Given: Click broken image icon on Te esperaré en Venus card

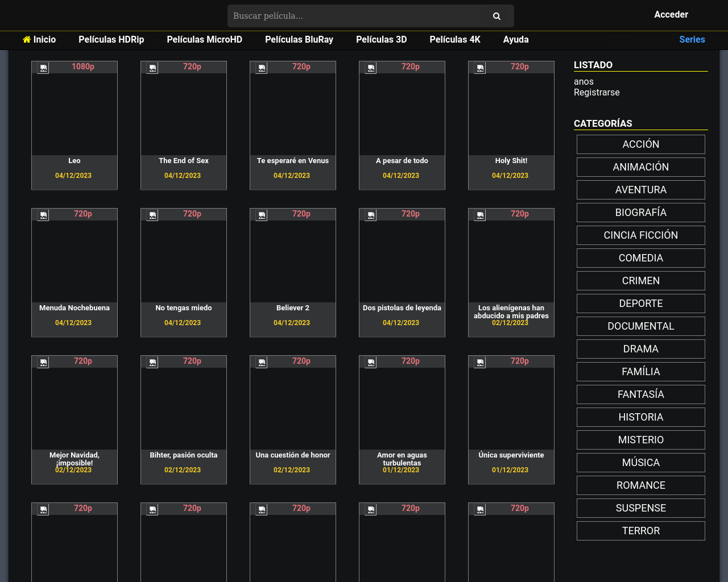Looking at the screenshot, I should [x=262, y=68].
